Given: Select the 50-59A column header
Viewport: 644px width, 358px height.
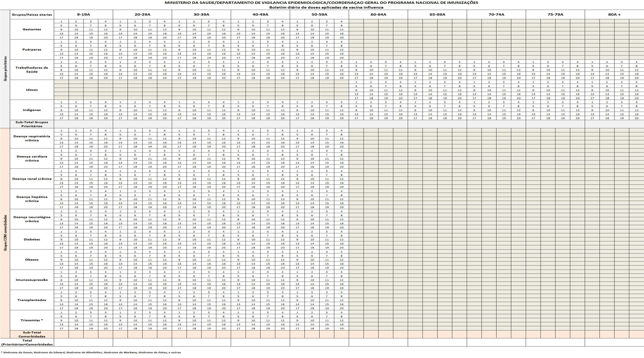Looking at the screenshot, I should (319, 14).
